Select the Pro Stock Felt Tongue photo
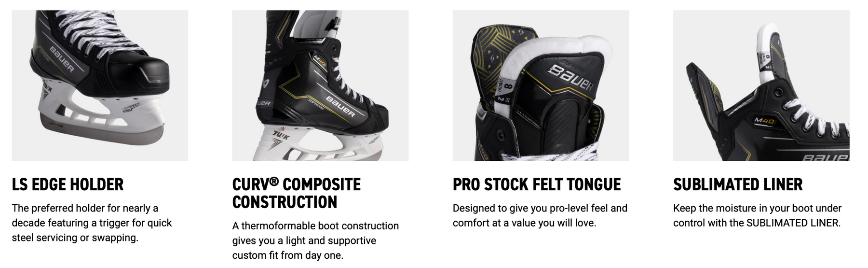 click(541, 85)
